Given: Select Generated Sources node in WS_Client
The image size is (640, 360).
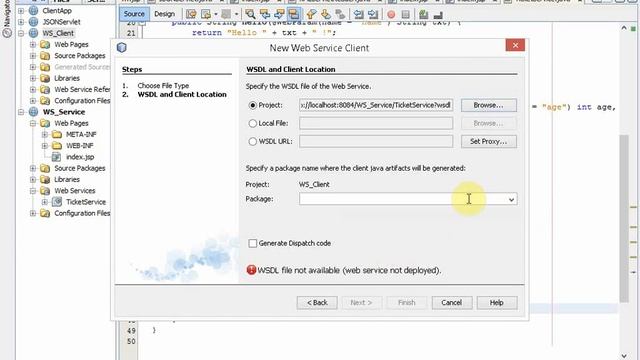Looking at the screenshot, I should tap(82, 67).
